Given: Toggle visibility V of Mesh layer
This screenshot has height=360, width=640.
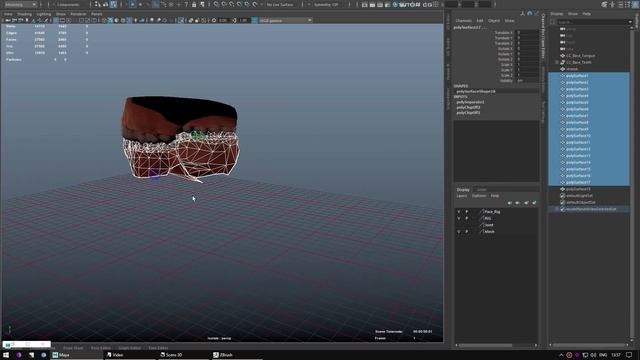Looking at the screenshot, I should [459, 231].
